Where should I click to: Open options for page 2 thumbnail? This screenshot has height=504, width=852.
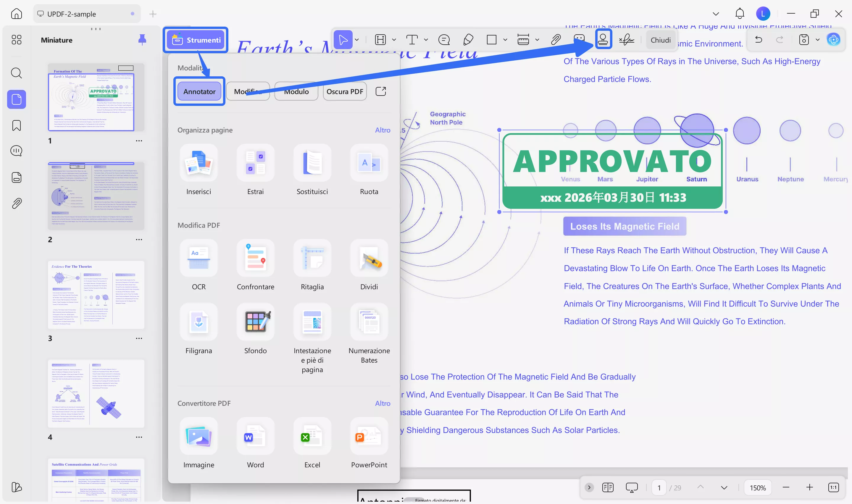(x=139, y=240)
